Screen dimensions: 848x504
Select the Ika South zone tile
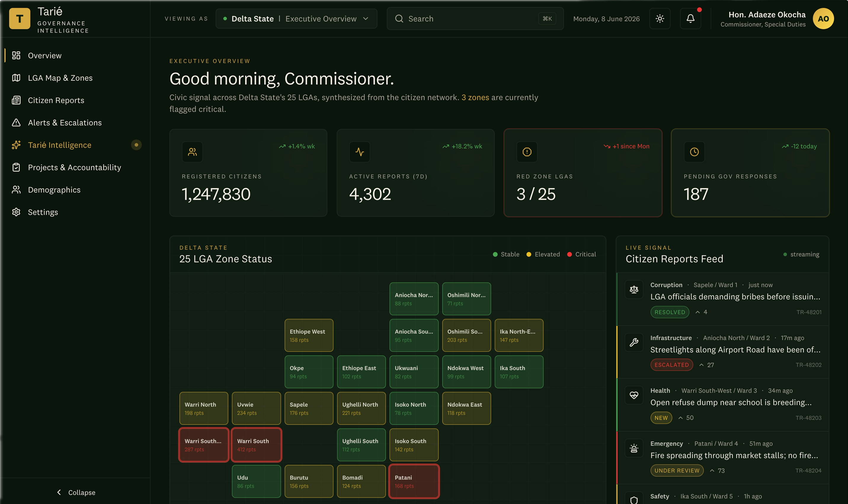519,372
